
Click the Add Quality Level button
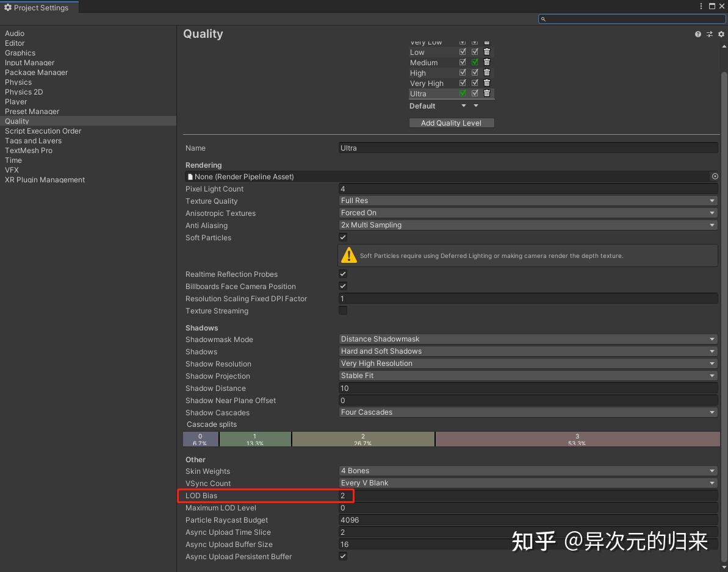452,123
